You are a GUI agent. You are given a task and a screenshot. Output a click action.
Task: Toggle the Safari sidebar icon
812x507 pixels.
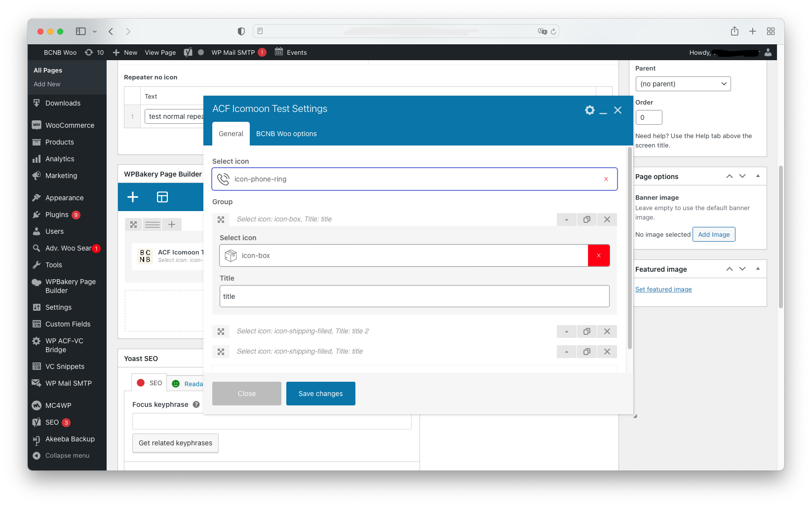coord(81,31)
